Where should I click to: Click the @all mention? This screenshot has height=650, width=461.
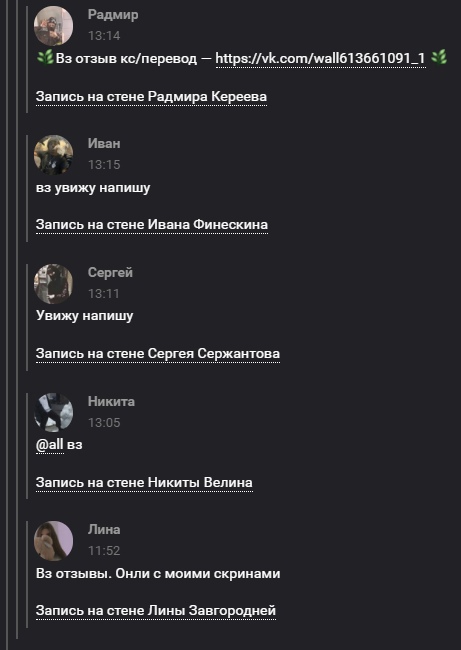tap(49, 445)
